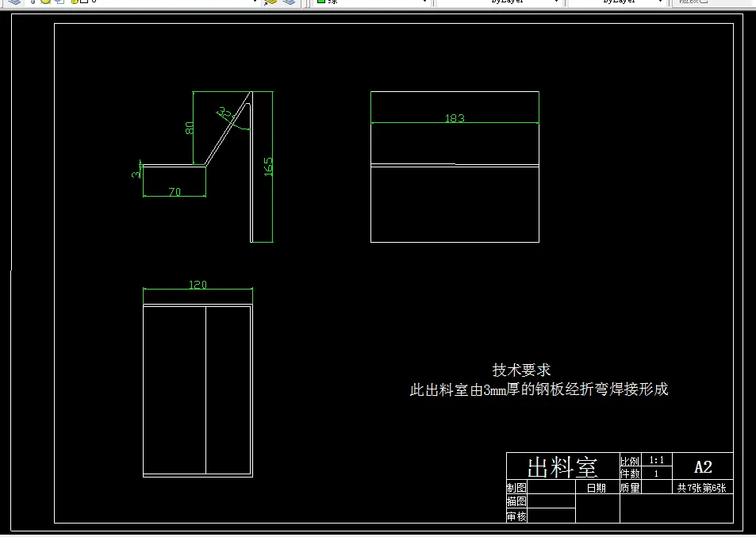Expand the layer name dropdown arrow
This screenshot has height=537, width=756.
[255, 2]
